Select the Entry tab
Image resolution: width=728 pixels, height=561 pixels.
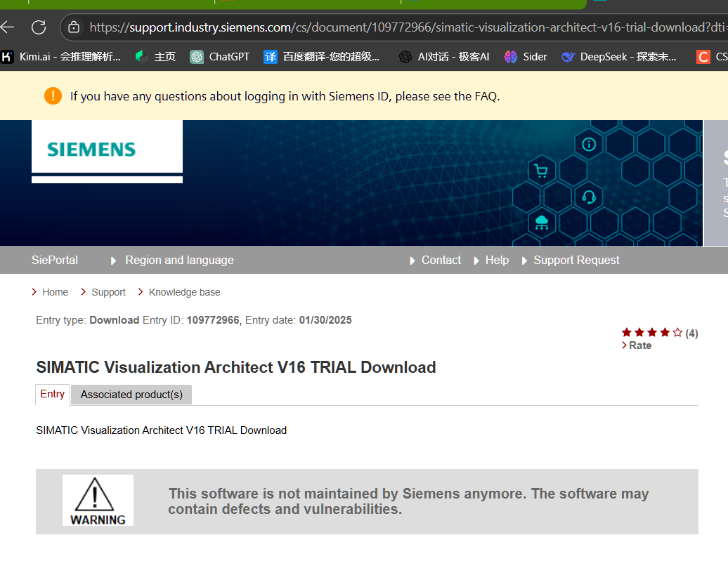click(x=53, y=395)
